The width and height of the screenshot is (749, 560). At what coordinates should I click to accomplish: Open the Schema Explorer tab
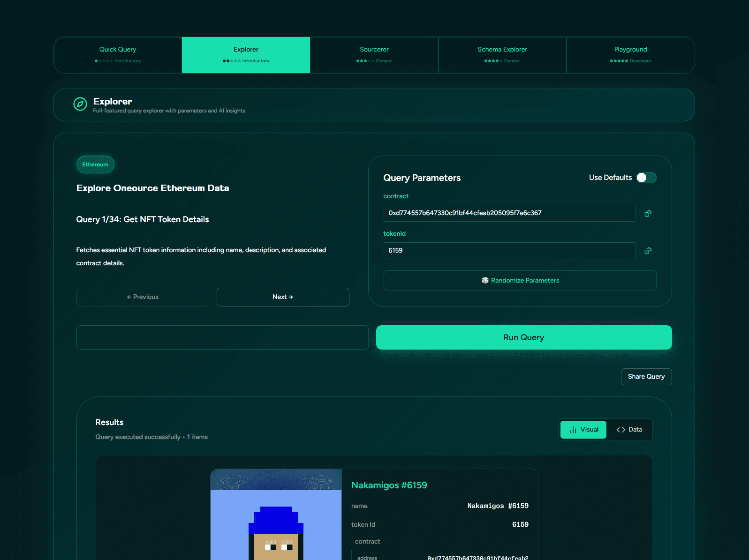pyautogui.click(x=502, y=55)
